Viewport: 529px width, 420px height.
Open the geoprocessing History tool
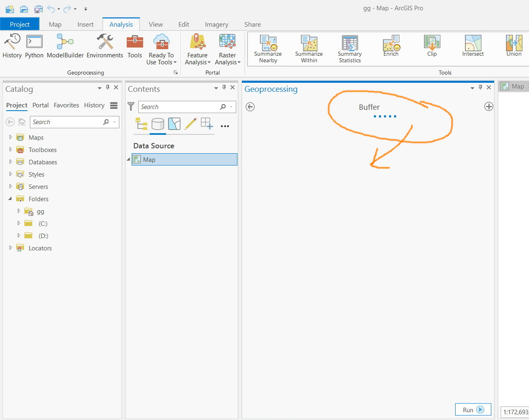pos(12,46)
